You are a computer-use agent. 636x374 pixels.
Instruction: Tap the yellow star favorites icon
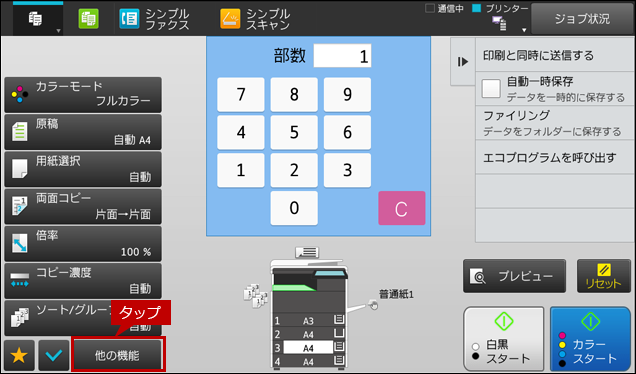click(19, 356)
